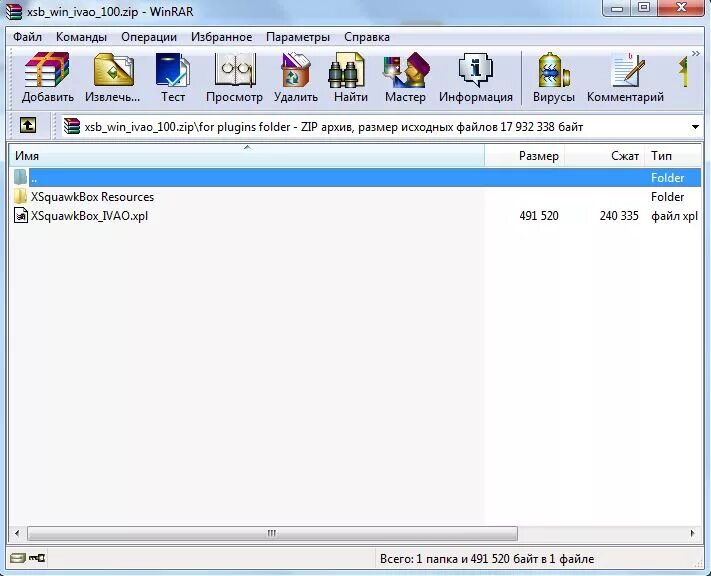Click the status bar total summary text
711x576 pixels.
coord(487,559)
